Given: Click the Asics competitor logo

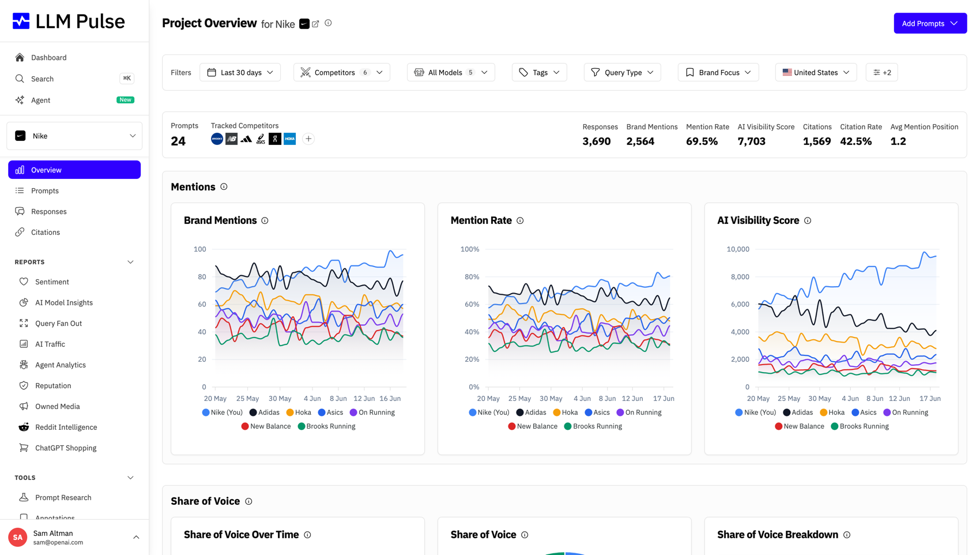Looking at the screenshot, I should pyautogui.click(x=261, y=138).
